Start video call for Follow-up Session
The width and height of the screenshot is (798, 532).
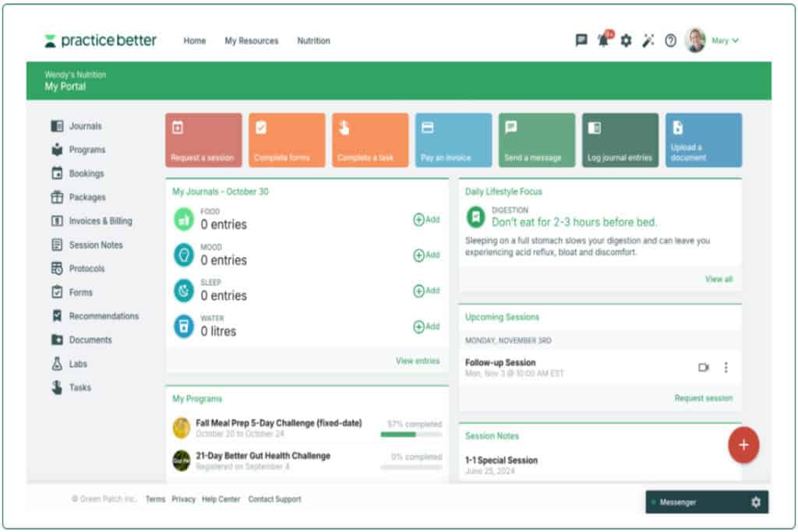[704, 367]
